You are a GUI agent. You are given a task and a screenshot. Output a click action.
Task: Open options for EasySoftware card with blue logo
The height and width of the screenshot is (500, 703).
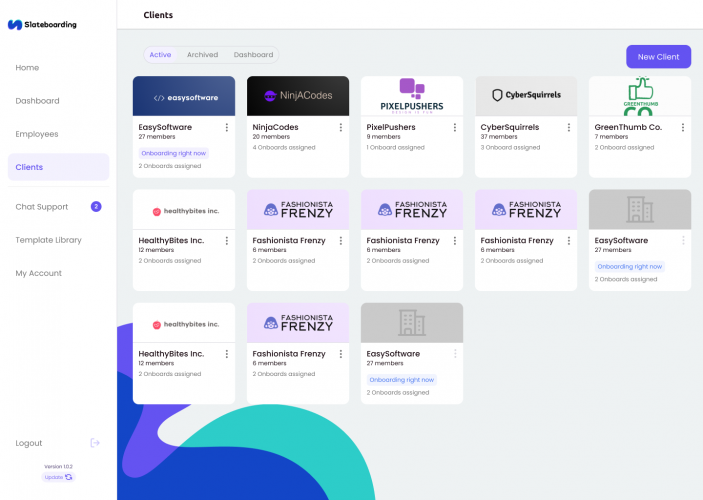227,127
